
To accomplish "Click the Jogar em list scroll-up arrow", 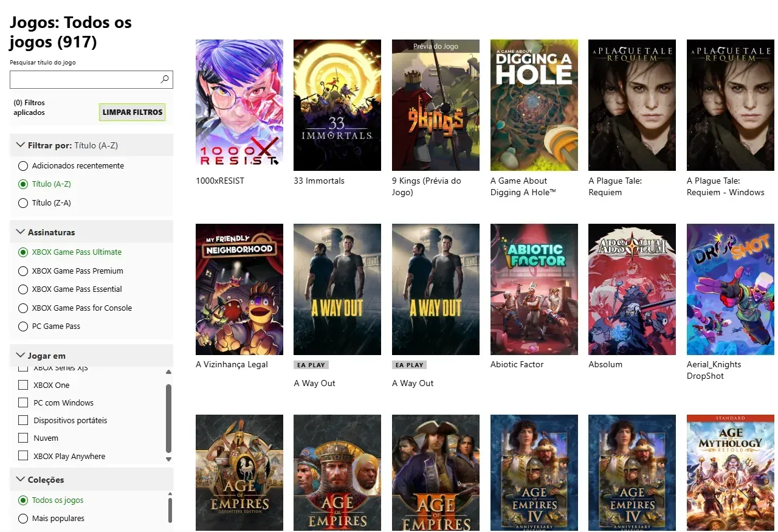I will point(168,372).
